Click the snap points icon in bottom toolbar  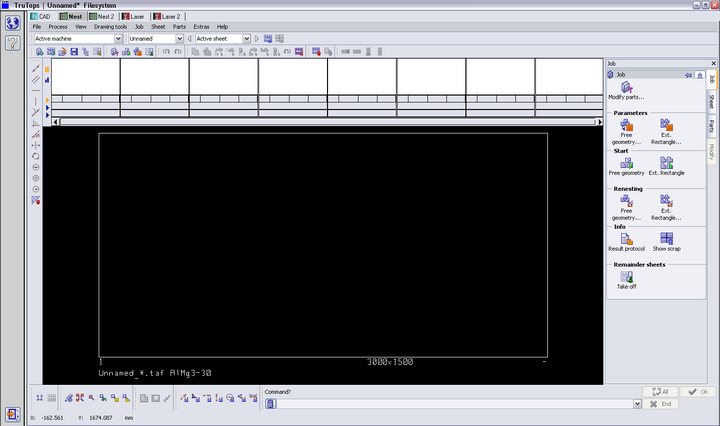(40, 398)
